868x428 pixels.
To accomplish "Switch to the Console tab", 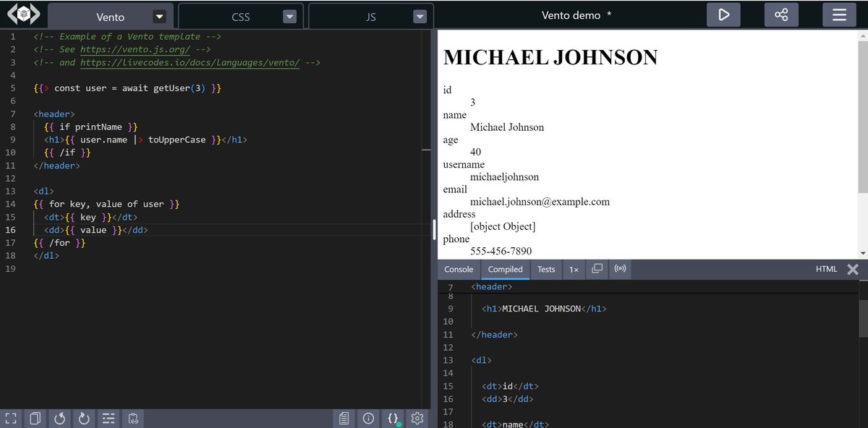I will [x=458, y=269].
